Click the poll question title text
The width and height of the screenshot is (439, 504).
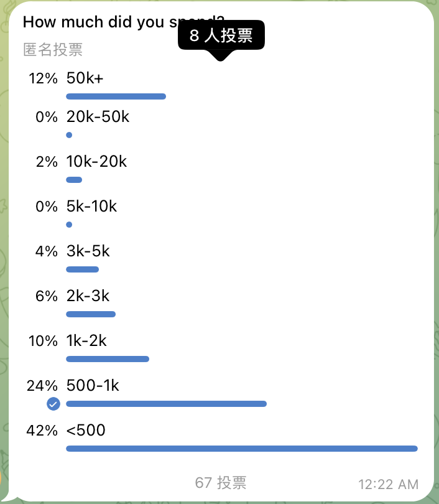(x=99, y=22)
